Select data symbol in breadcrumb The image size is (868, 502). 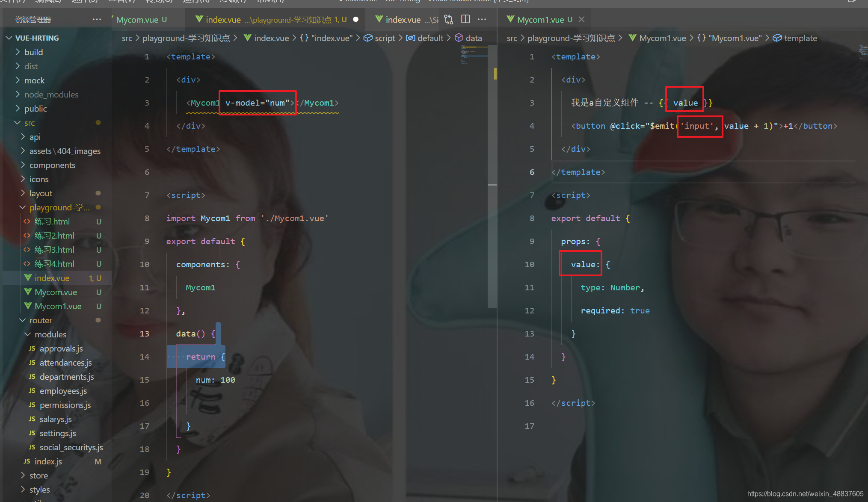click(473, 38)
